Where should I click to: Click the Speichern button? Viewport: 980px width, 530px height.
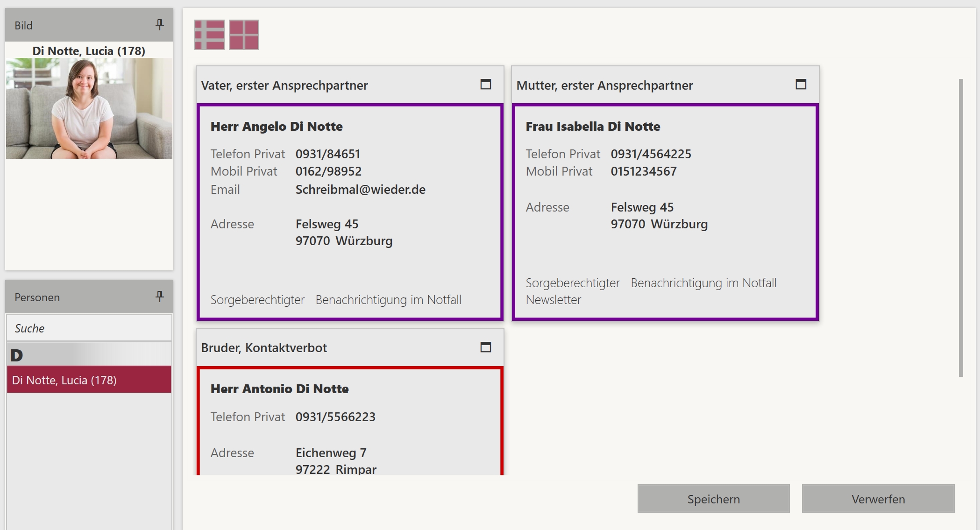click(x=713, y=499)
